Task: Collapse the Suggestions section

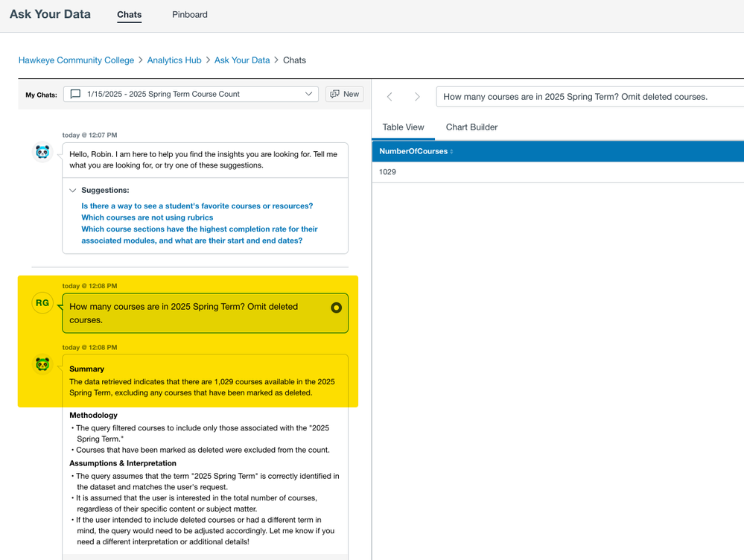Action: (73, 191)
